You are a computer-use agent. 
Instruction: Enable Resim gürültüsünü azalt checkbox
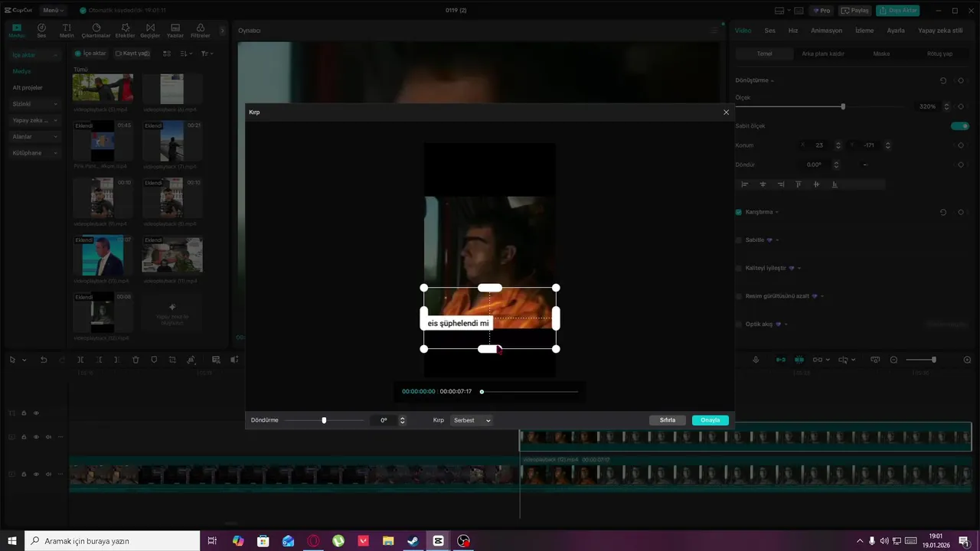point(739,295)
